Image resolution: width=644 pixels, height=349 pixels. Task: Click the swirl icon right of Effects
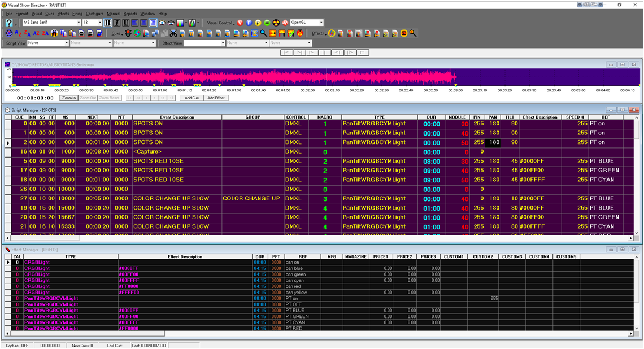(x=332, y=33)
